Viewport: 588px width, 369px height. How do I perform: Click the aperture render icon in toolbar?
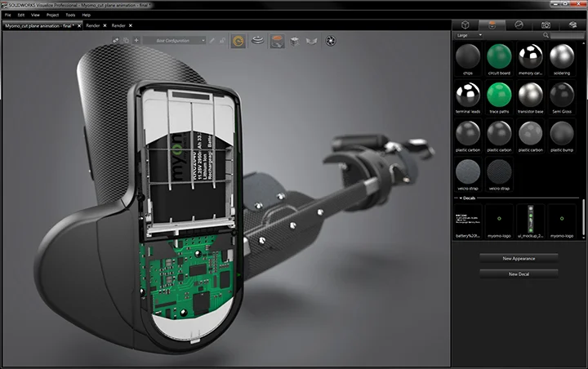(x=331, y=40)
